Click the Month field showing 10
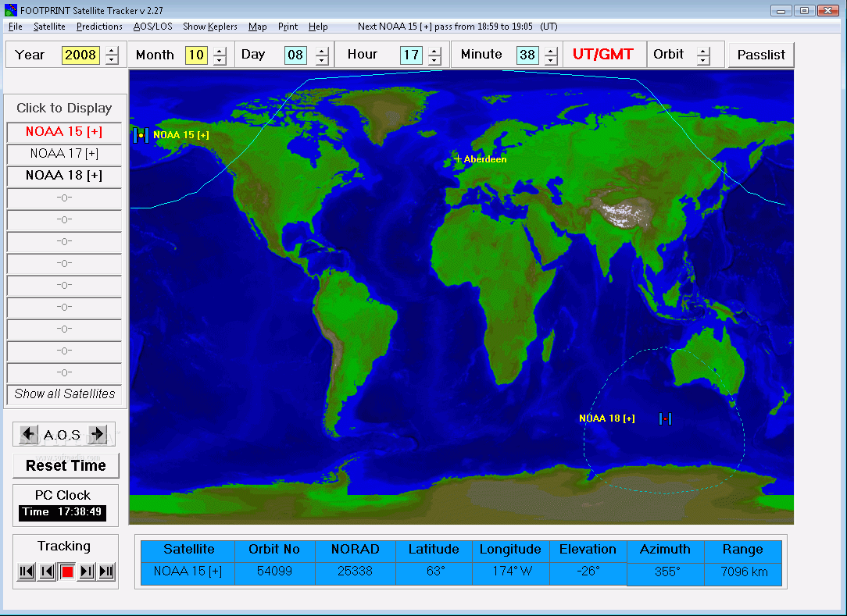Image resolution: width=847 pixels, height=616 pixels. pyautogui.click(x=196, y=55)
